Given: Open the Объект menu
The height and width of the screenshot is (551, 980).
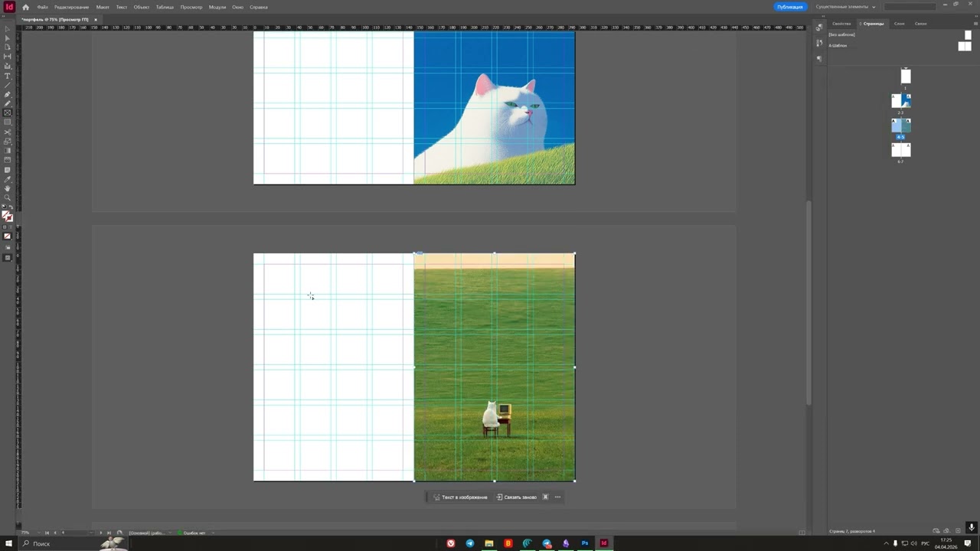Looking at the screenshot, I should [x=142, y=7].
